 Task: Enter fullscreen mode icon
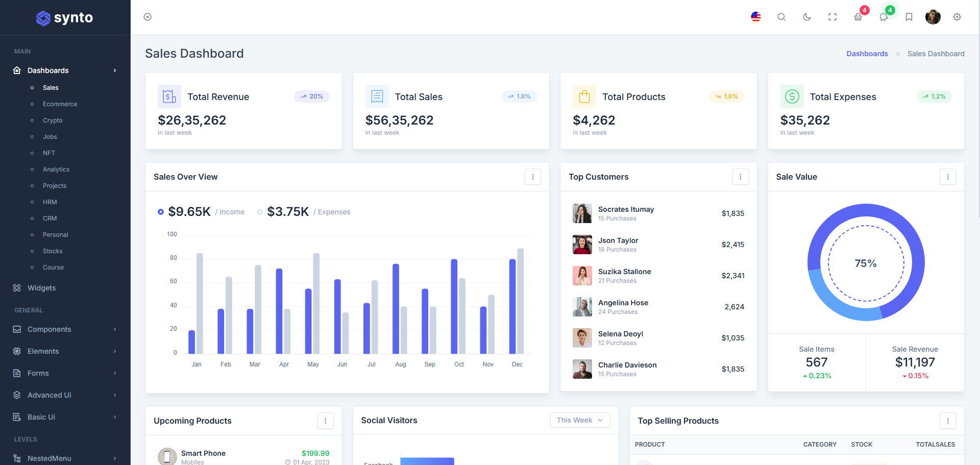(x=832, y=17)
